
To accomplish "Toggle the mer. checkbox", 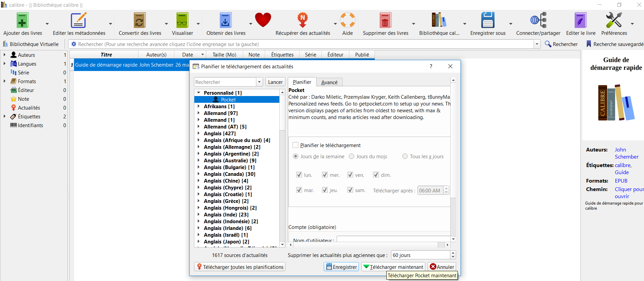I will click(325, 175).
